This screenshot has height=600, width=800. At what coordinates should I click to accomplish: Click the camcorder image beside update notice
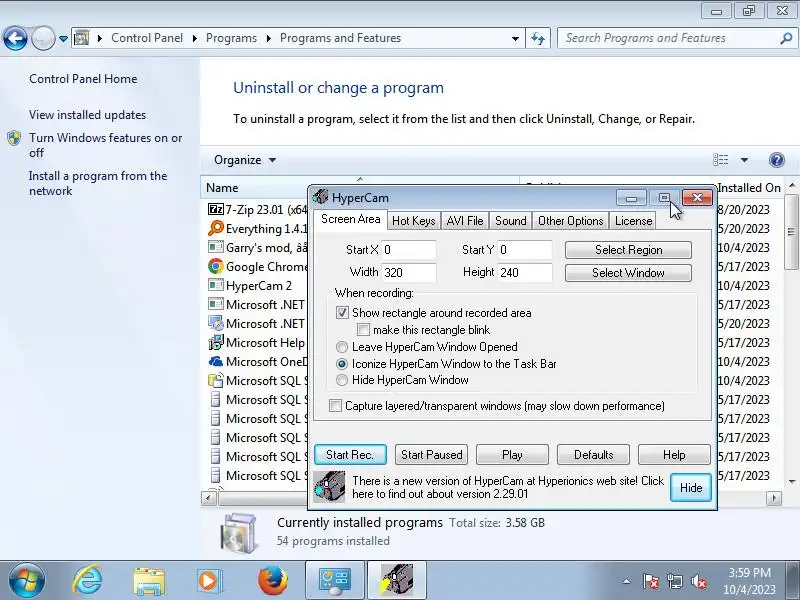[x=329, y=487]
